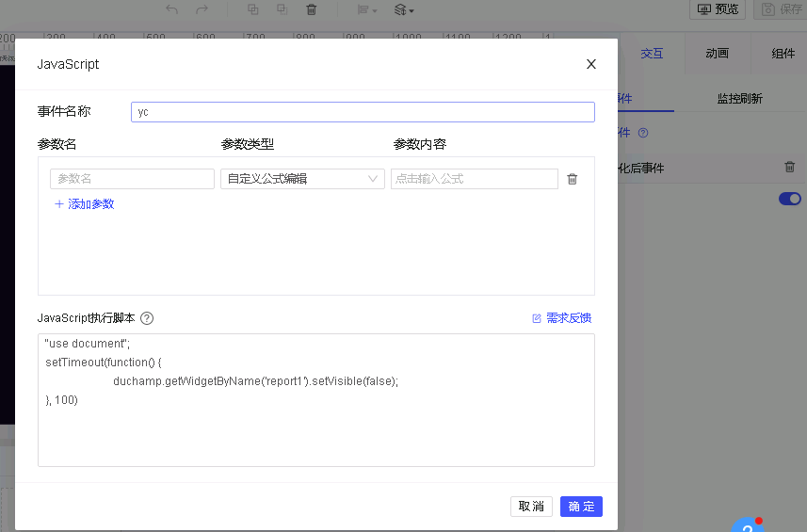
Task: Click the blue help bubble at bottom right
Action: pyautogui.click(x=746, y=525)
